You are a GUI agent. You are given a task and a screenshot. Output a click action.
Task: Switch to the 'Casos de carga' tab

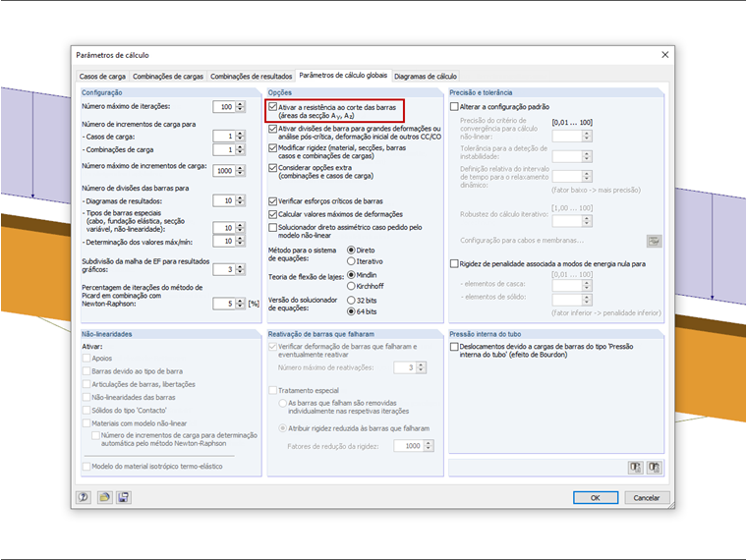(102, 77)
